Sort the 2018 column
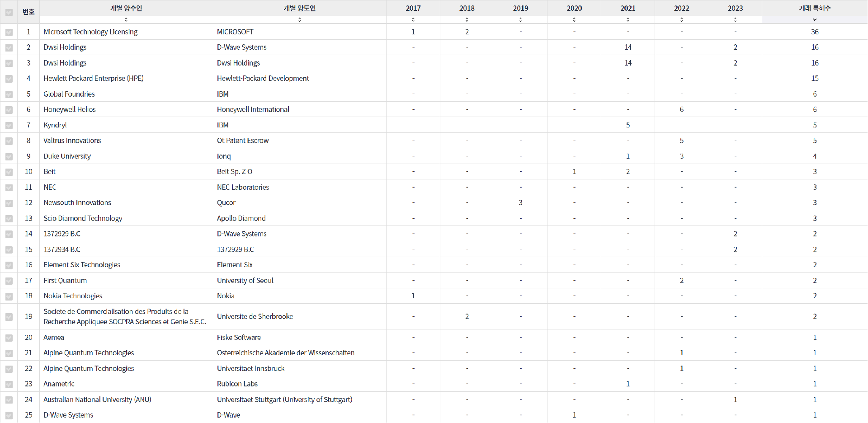This screenshot has width=868, height=423. coord(467,19)
